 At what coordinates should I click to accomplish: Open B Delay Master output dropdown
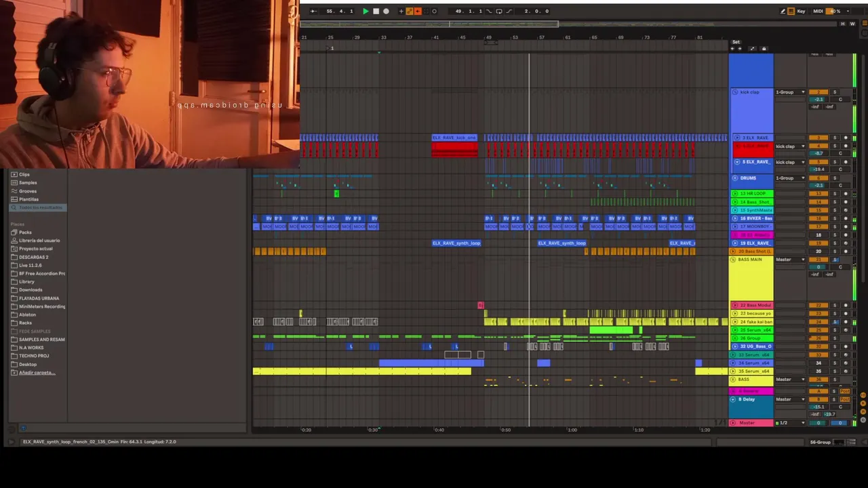[790, 399]
